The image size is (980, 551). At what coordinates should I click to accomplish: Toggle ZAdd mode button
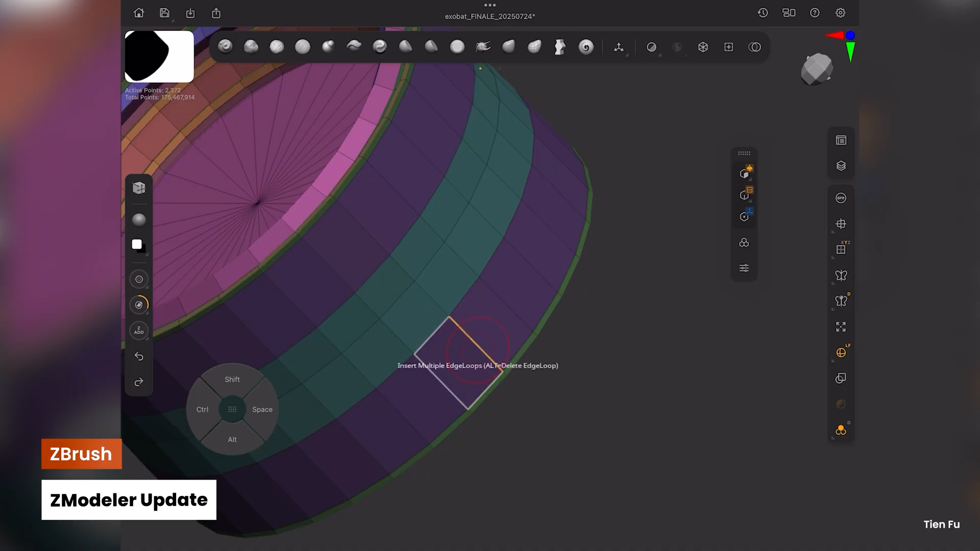point(139,331)
